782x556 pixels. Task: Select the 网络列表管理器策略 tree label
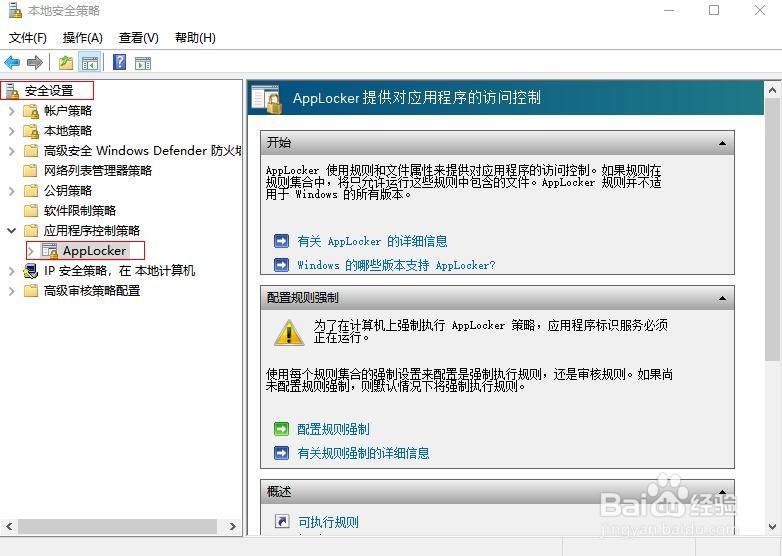(98, 171)
